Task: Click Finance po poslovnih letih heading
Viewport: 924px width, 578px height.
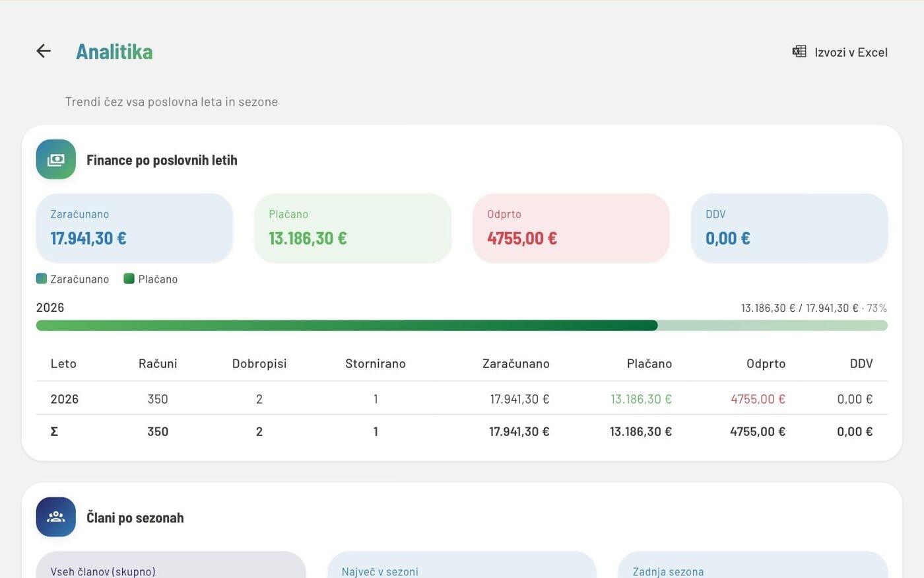Action: pos(162,160)
